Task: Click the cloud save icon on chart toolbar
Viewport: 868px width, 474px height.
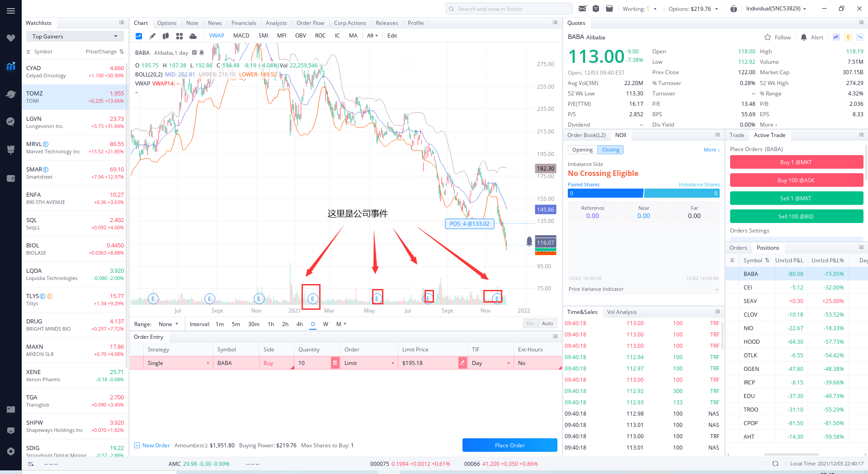Action: tap(193, 36)
